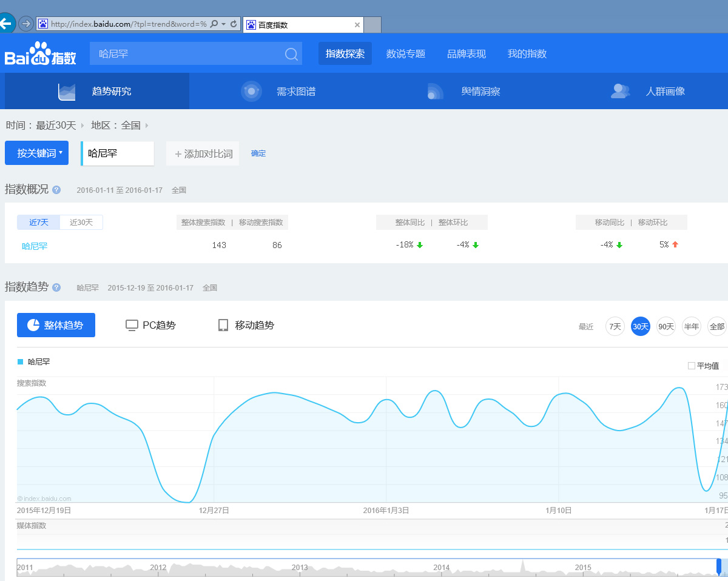Click the browser refresh icon

click(x=234, y=24)
